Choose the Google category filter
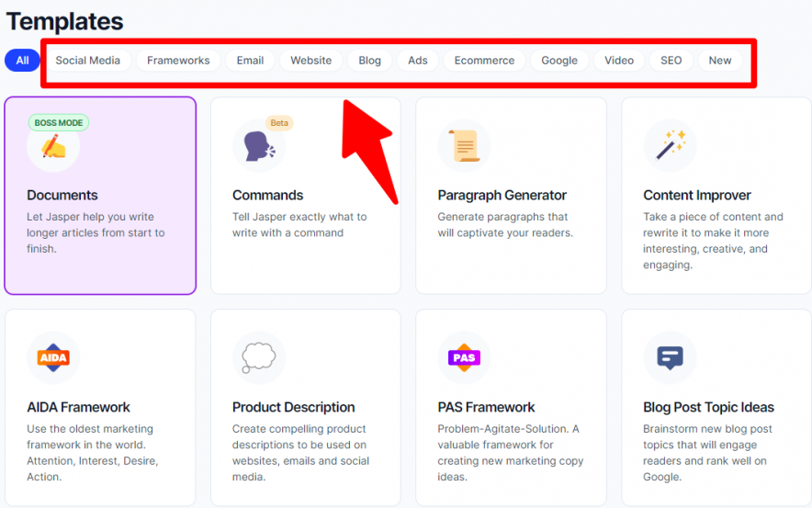 point(559,61)
